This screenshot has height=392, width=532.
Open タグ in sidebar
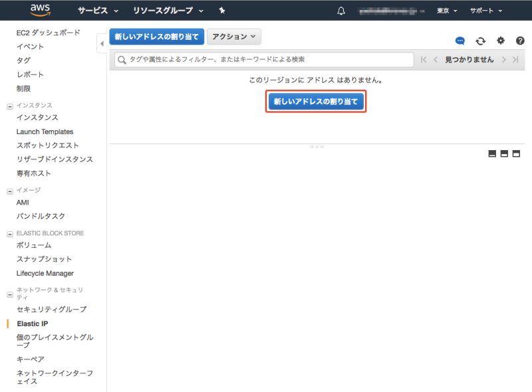[23, 60]
